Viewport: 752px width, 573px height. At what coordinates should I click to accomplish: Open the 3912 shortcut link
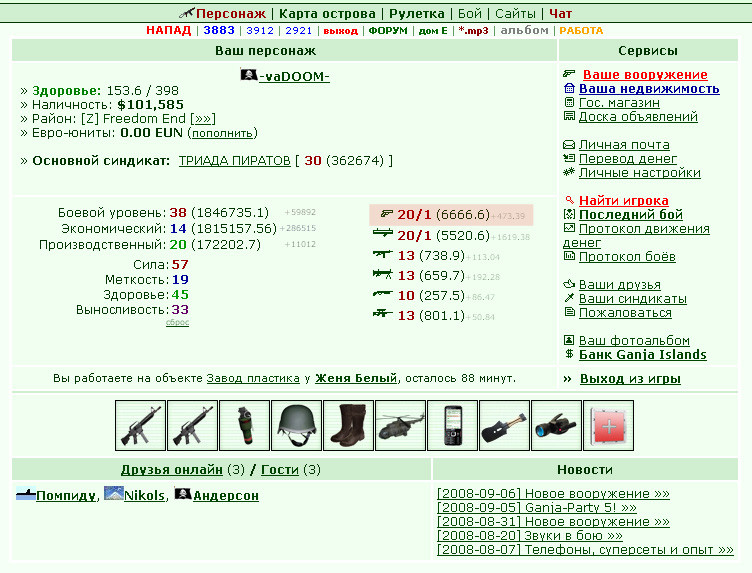point(260,30)
